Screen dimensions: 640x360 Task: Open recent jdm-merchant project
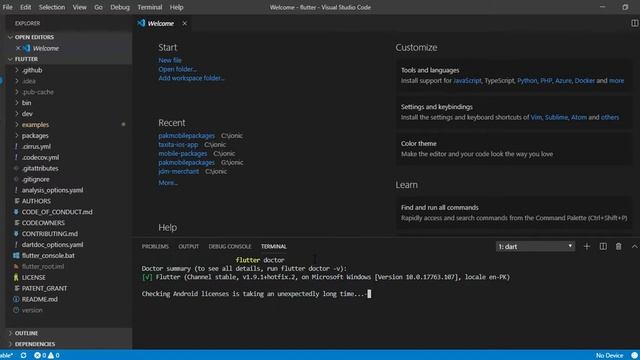point(179,171)
